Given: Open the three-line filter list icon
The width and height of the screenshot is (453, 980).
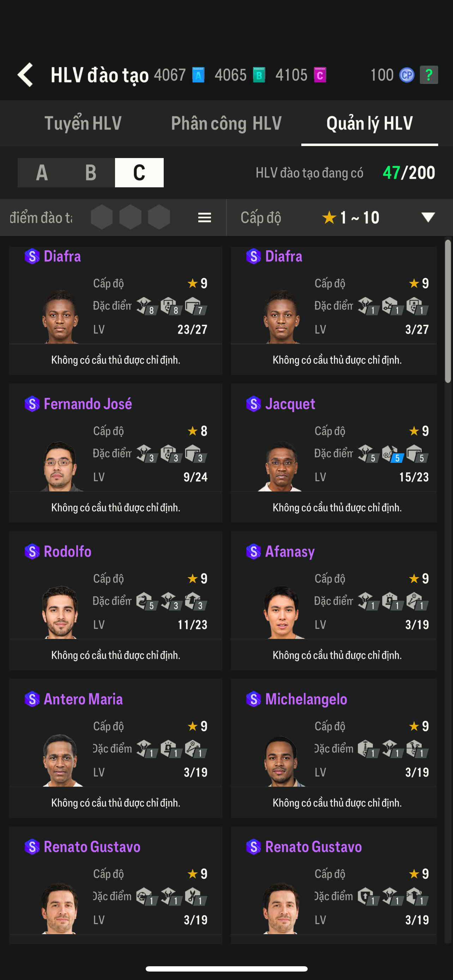Looking at the screenshot, I should [x=205, y=218].
